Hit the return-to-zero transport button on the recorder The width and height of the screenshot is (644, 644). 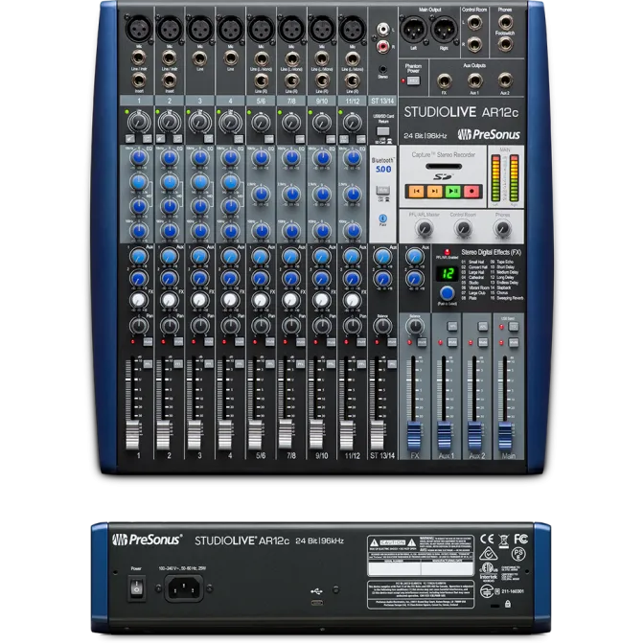coord(416,191)
